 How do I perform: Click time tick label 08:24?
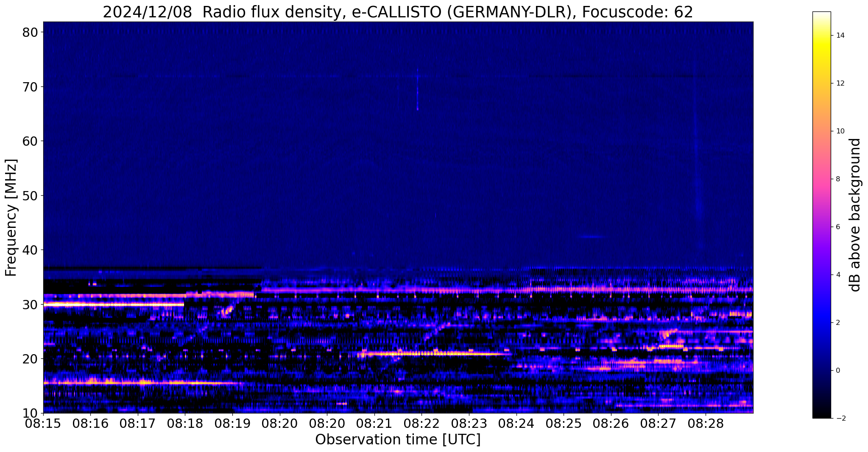(x=516, y=424)
